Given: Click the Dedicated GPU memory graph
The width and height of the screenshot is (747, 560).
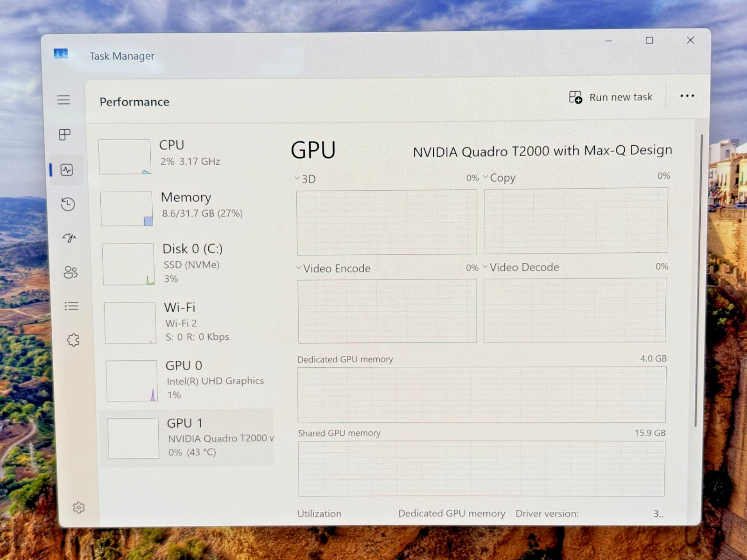Looking at the screenshot, I should click(x=482, y=395).
